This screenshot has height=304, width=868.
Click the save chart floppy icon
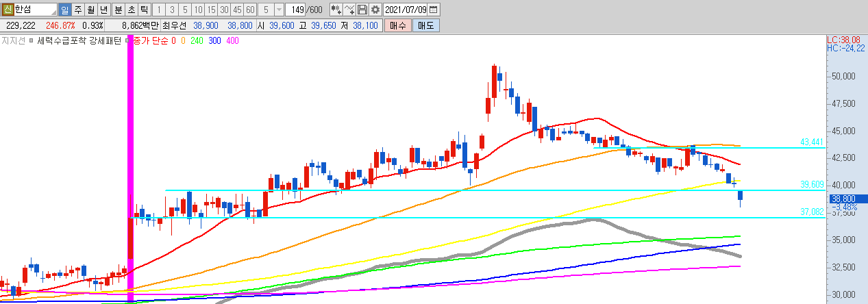[x=362, y=10]
